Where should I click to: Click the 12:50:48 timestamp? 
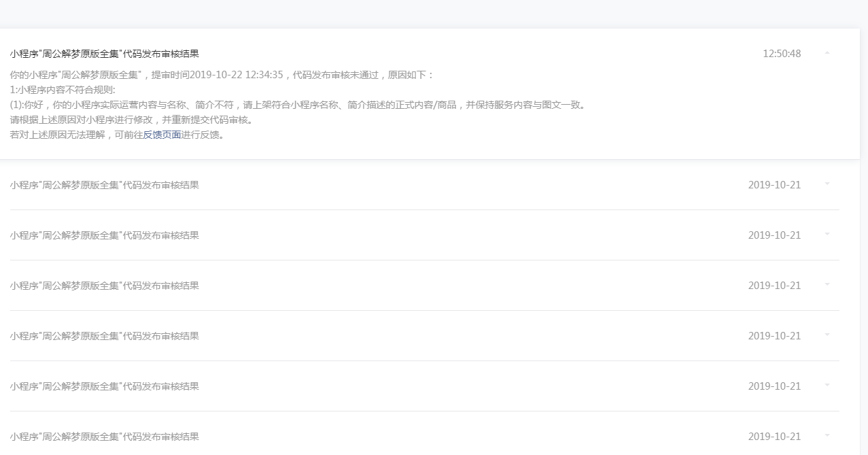pos(782,54)
